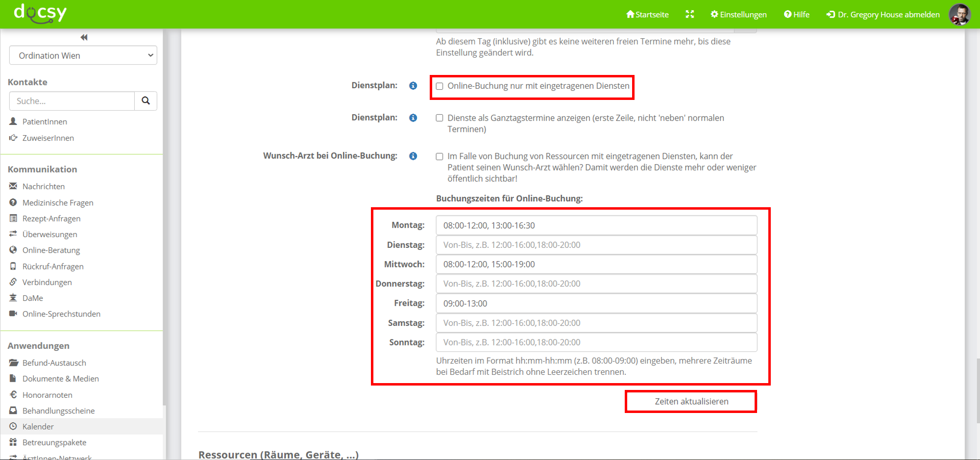Enable Online-Buchung nur mit eingetragenen Diensten

440,86
